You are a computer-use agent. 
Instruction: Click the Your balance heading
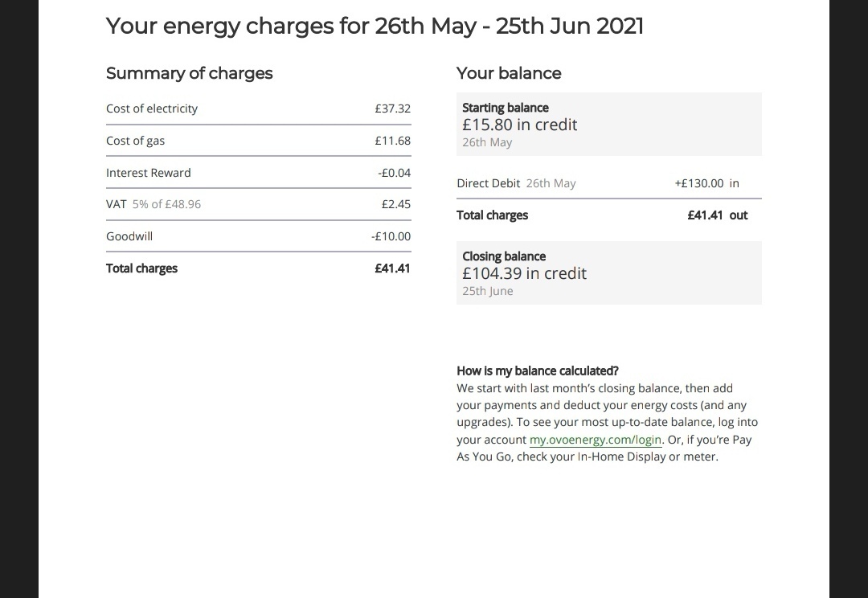509,73
